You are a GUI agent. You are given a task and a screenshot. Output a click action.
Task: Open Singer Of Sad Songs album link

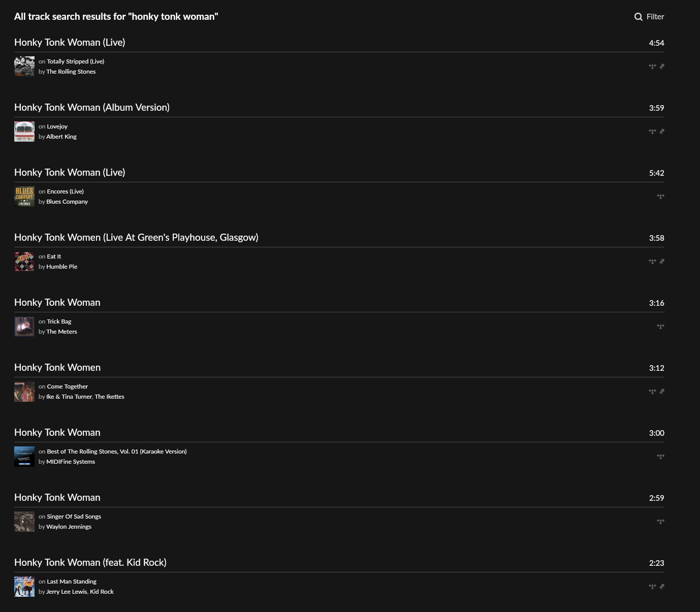coord(74,517)
